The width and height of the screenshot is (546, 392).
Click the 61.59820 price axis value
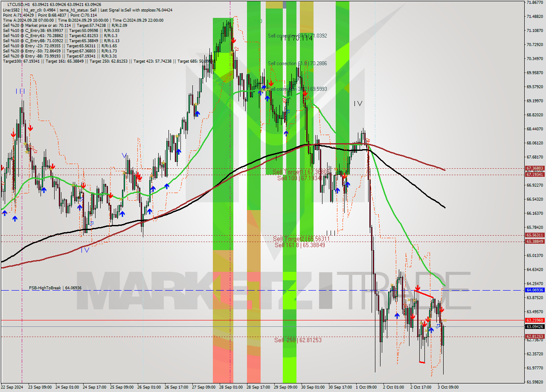[x=535, y=382]
